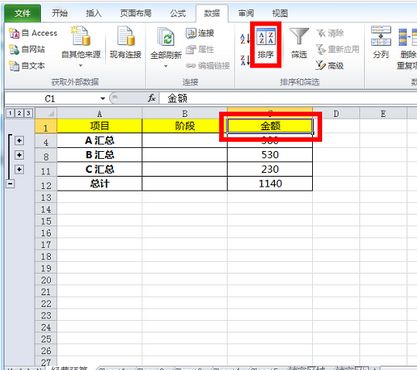
Task: Click the Name Box showing C1
Action: pyautogui.click(x=50, y=99)
